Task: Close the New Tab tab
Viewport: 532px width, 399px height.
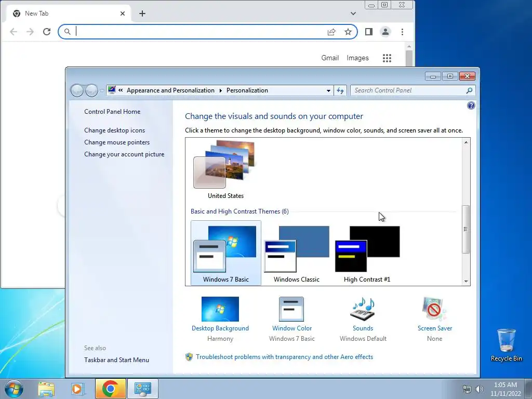Action: 123,14
